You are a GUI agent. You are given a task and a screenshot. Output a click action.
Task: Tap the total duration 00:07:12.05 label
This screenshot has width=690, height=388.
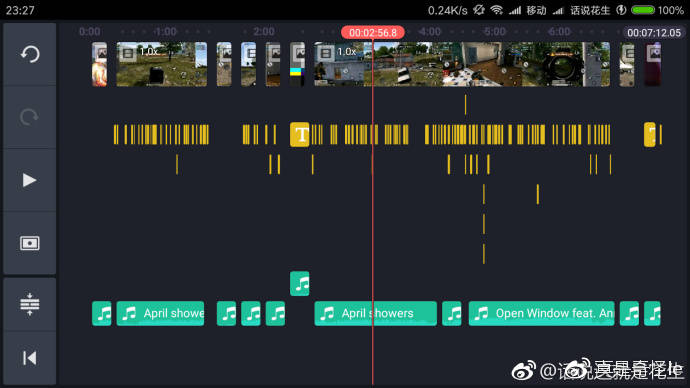pyautogui.click(x=654, y=33)
